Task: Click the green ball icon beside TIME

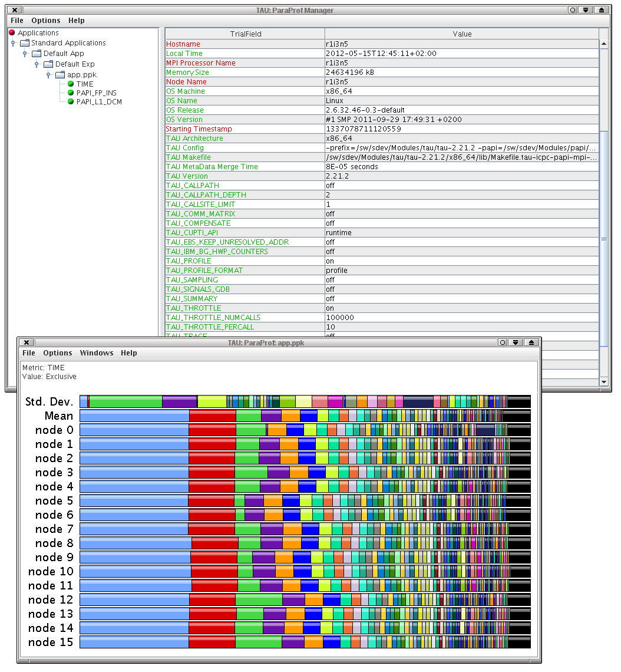Action: tap(71, 84)
